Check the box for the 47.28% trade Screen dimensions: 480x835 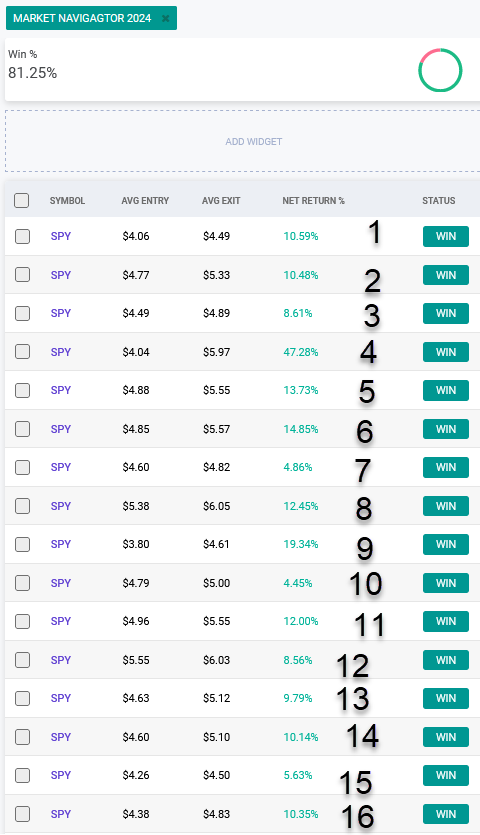[x=22, y=352]
